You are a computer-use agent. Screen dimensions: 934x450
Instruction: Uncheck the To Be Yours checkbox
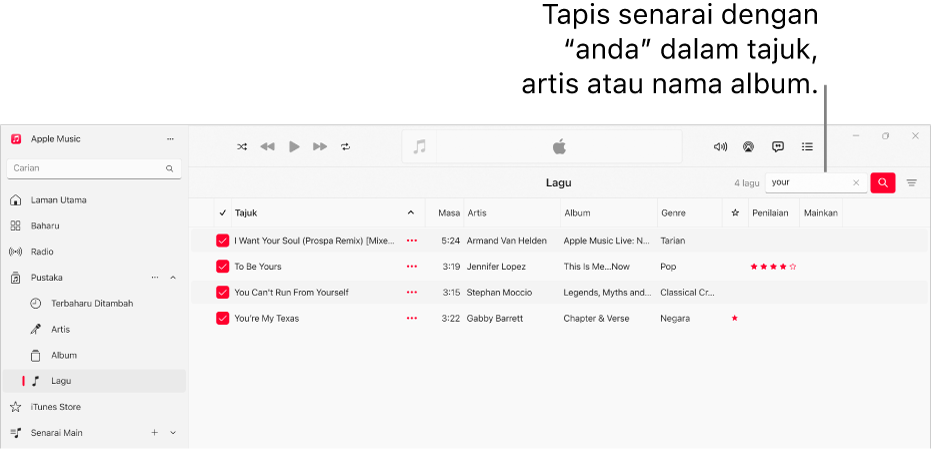click(x=222, y=266)
